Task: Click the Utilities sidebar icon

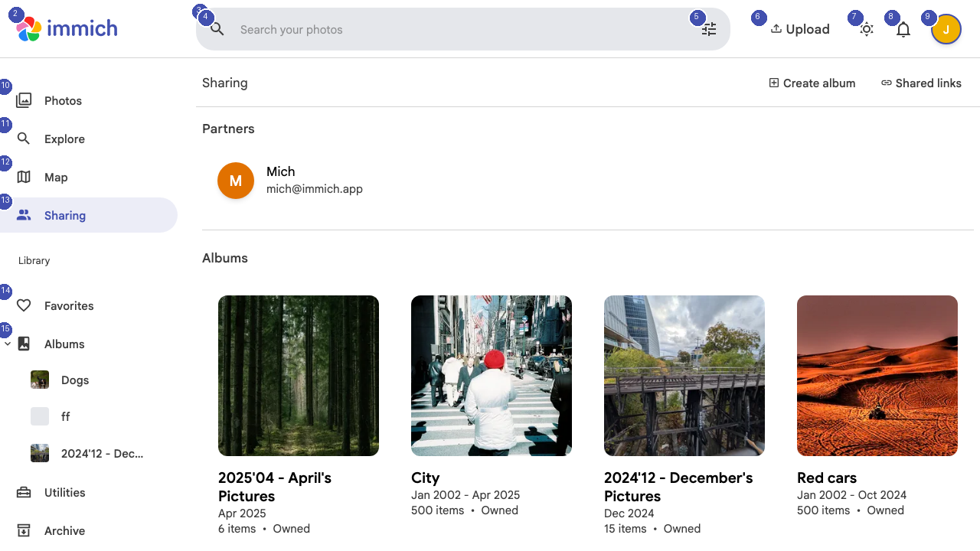Action: (24, 492)
